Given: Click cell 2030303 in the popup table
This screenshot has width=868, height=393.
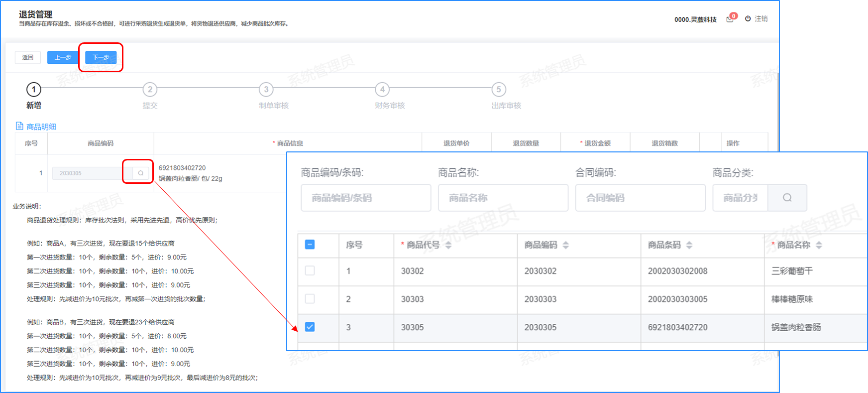Looking at the screenshot, I should tap(541, 299).
